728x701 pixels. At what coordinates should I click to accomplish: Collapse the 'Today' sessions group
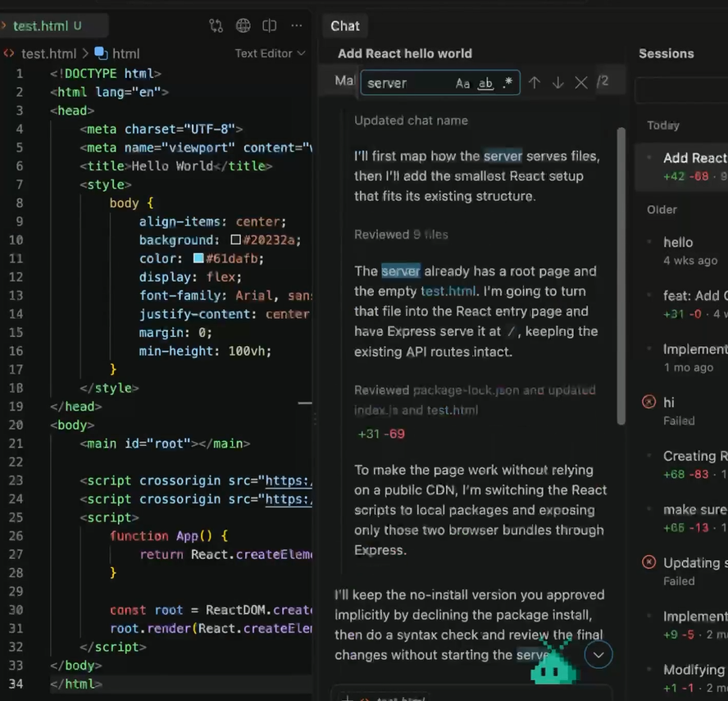pos(663,125)
